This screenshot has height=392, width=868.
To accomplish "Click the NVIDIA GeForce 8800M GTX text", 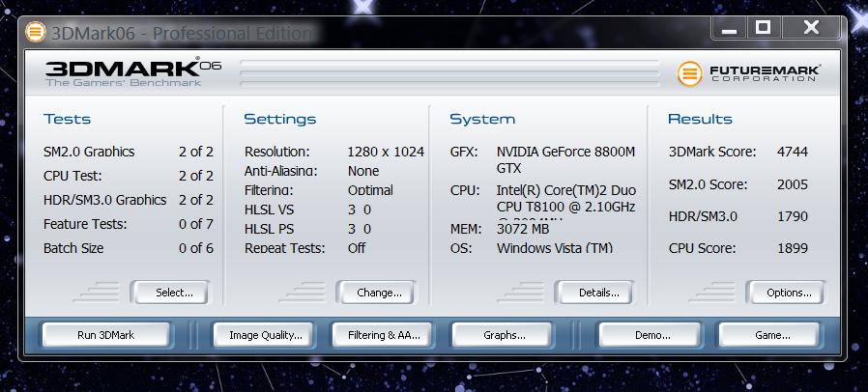I will click(565, 159).
